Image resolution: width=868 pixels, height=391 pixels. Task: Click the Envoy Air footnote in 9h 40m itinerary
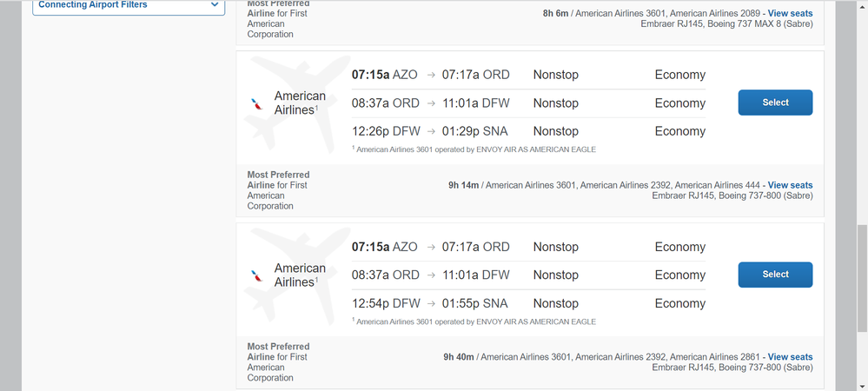[474, 321]
